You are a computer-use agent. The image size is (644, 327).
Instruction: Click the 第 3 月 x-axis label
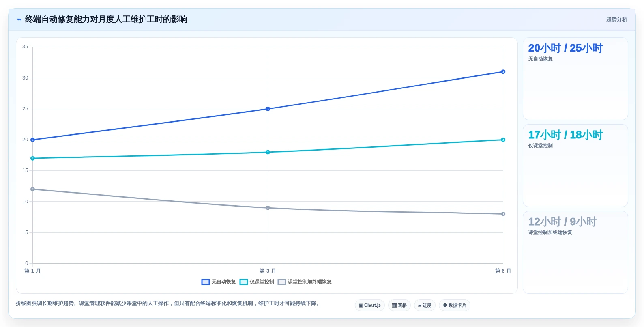pos(268,271)
